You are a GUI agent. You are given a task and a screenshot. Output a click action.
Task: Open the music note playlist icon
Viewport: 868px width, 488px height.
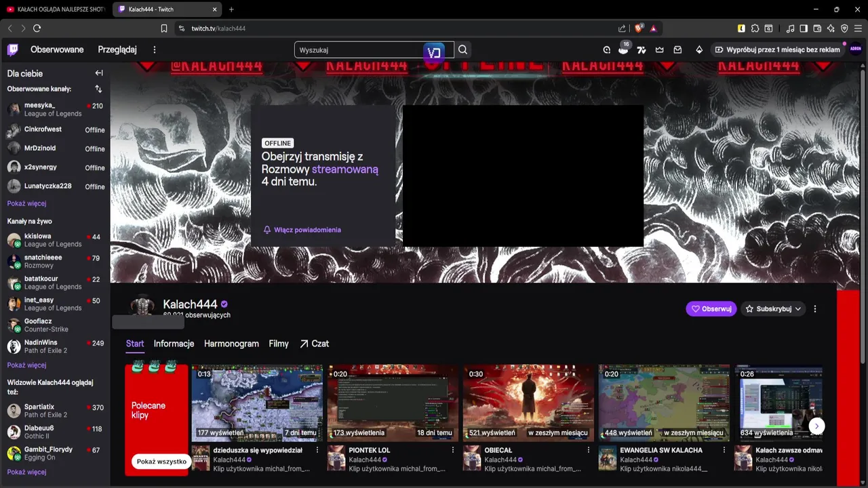(x=790, y=28)
